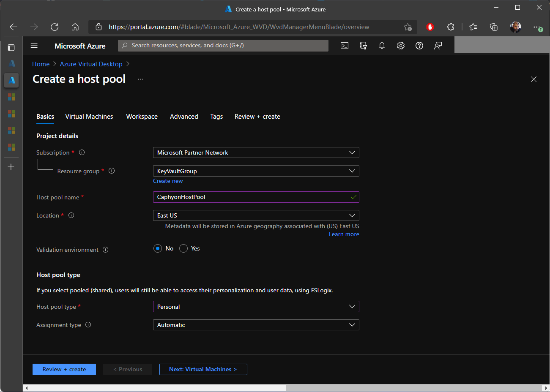Open Azure help question mark icon
This screenshot has width=550, height=392.
point(419,46)
